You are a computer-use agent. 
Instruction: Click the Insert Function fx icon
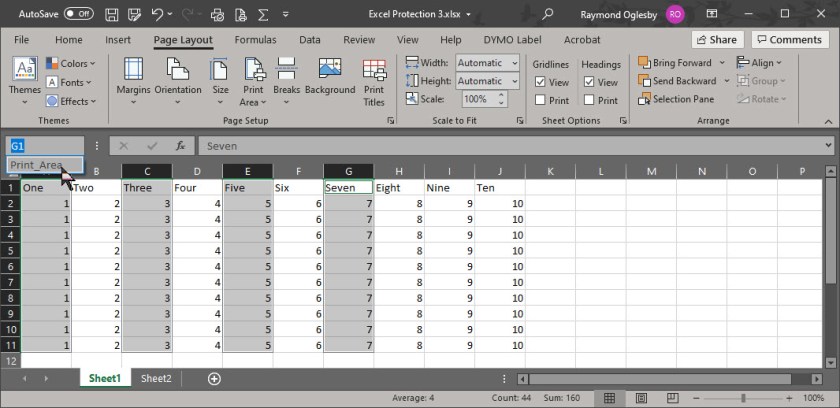181,146
